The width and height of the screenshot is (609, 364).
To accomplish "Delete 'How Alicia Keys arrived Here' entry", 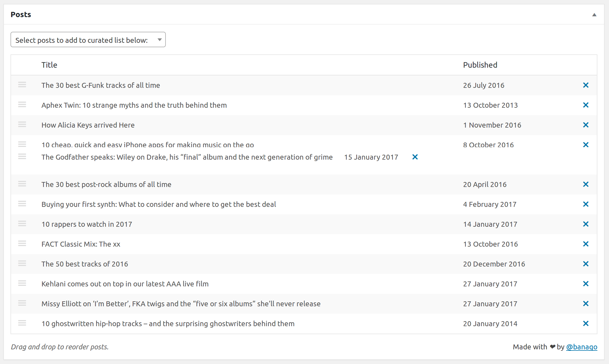I will (x=586, y=125).
